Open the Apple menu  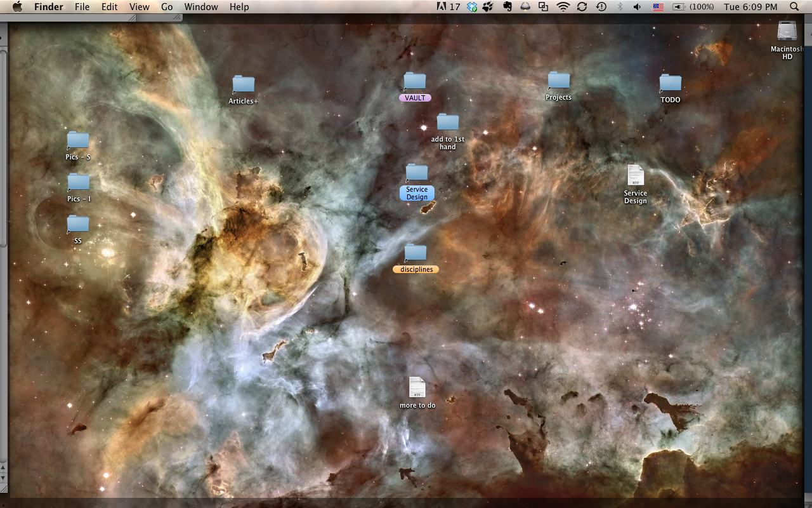point(17,7)
